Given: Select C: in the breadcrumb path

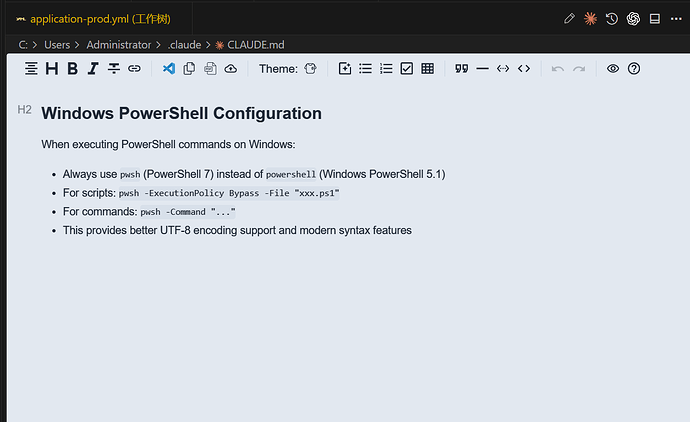Looking at the screenshot, I should click(23, 45).
